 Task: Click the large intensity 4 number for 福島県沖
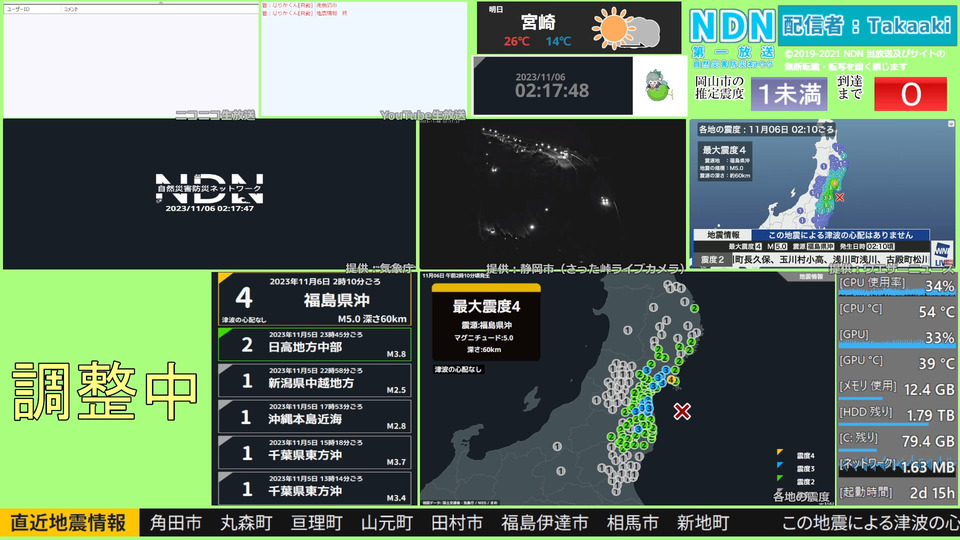pos(244,298)
